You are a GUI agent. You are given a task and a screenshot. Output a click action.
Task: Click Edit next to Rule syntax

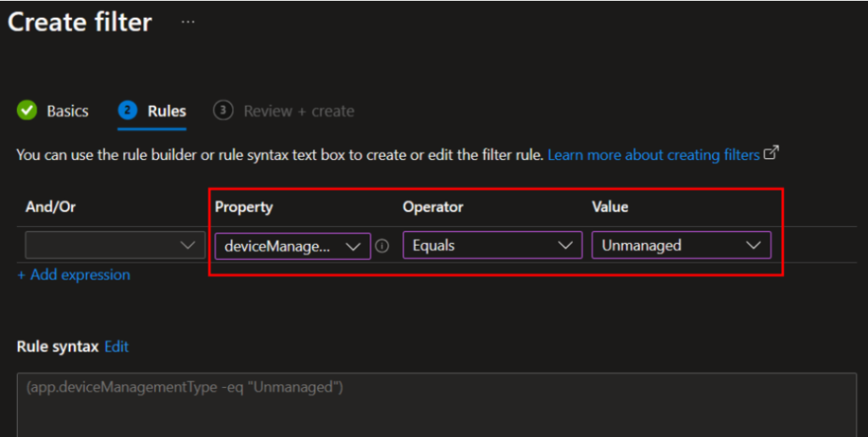tap(116, 346)
